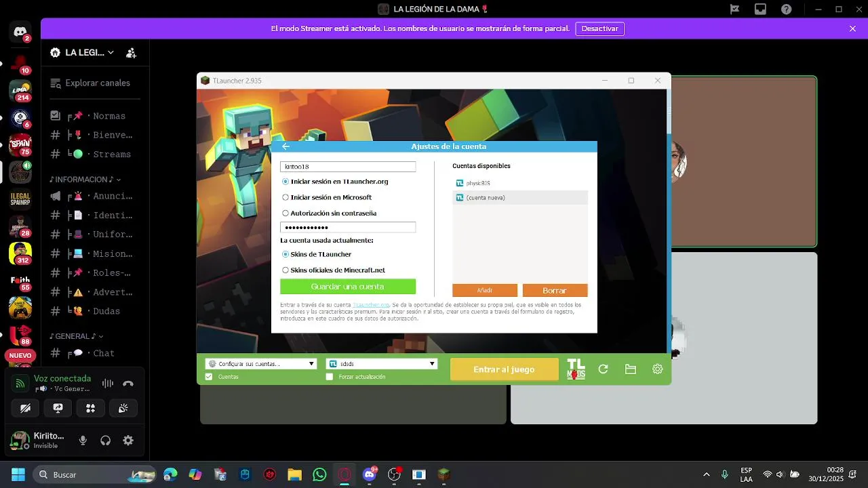Show hidden system tray icons chevron
The image size is (868, 488).
click(x=707, y=474)
